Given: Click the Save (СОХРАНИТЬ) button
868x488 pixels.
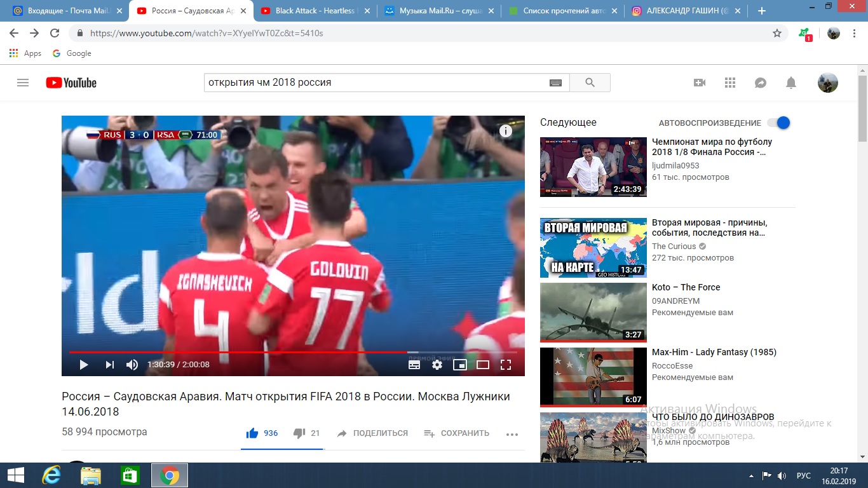Looking at the screenshot, I should pos(456,433).
